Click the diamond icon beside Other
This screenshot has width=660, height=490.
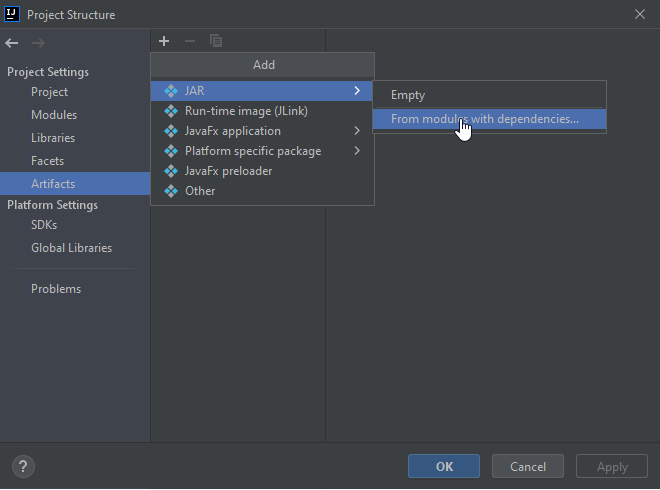pyautogui.click(x=170, y=191)
